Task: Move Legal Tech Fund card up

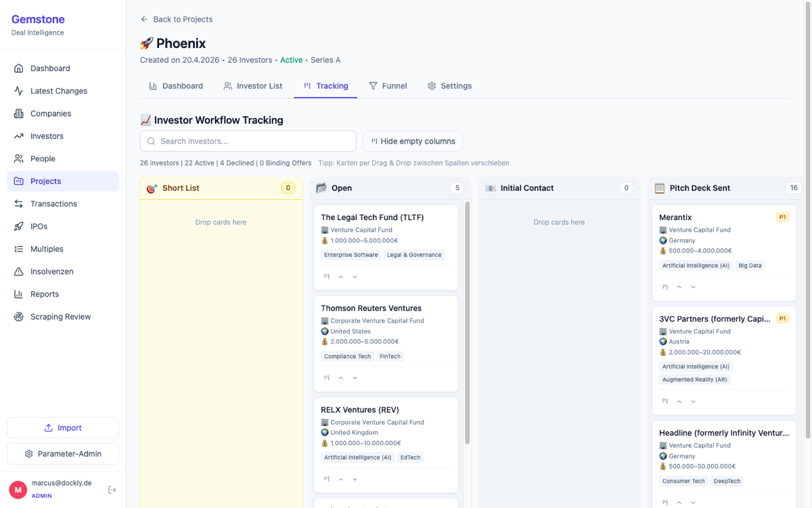Action: click(x=341, y=276)
